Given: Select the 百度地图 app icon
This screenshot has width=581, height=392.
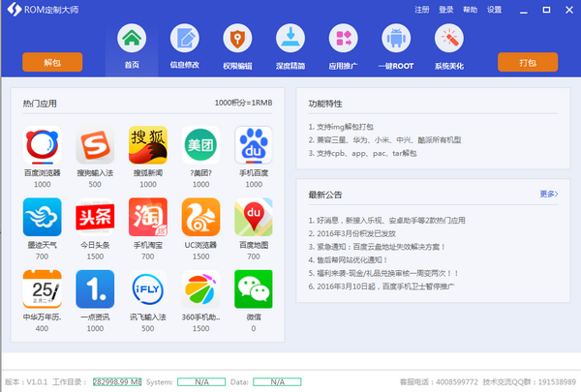Looking at the screenshot, I should click(x=254, y=217).
